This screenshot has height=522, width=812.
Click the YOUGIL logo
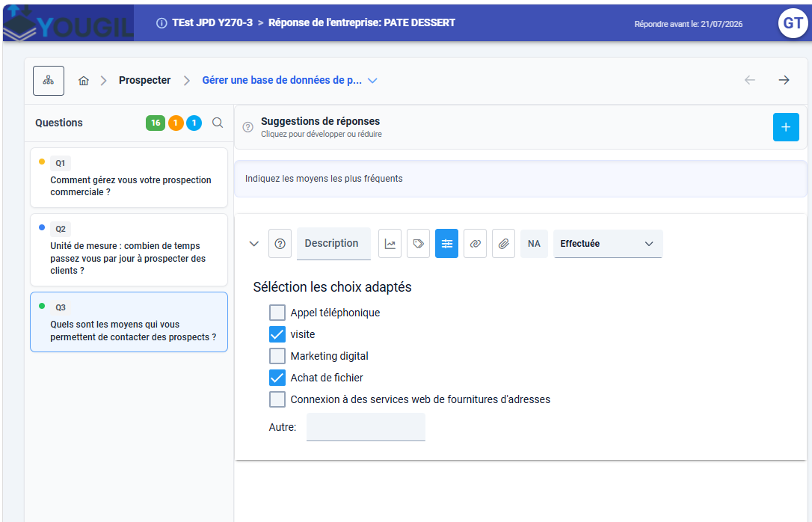[68, 22]
